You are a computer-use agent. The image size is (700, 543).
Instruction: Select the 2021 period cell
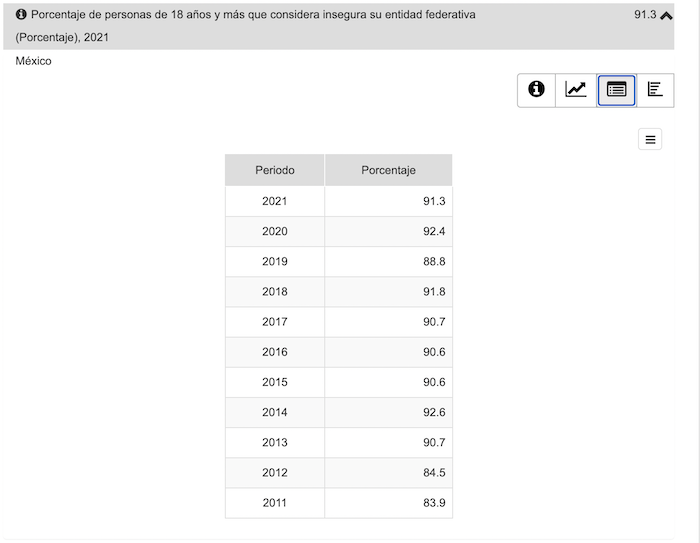(275, 201)
